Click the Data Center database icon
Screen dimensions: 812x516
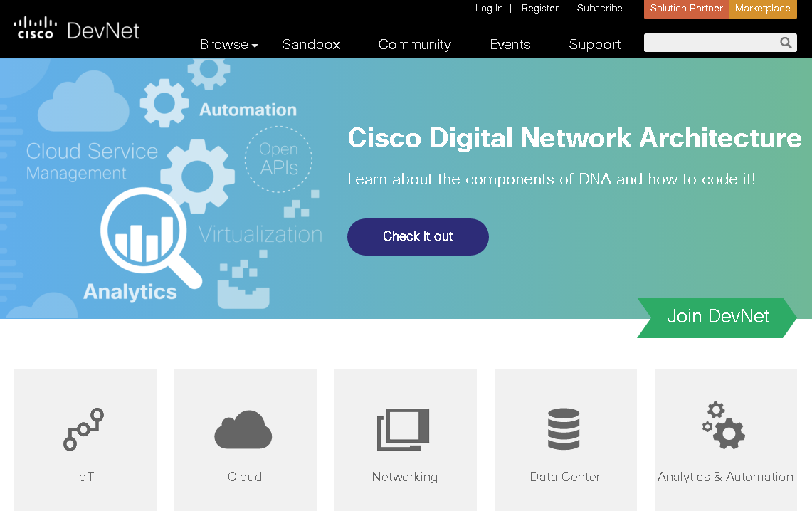[564, 429]
